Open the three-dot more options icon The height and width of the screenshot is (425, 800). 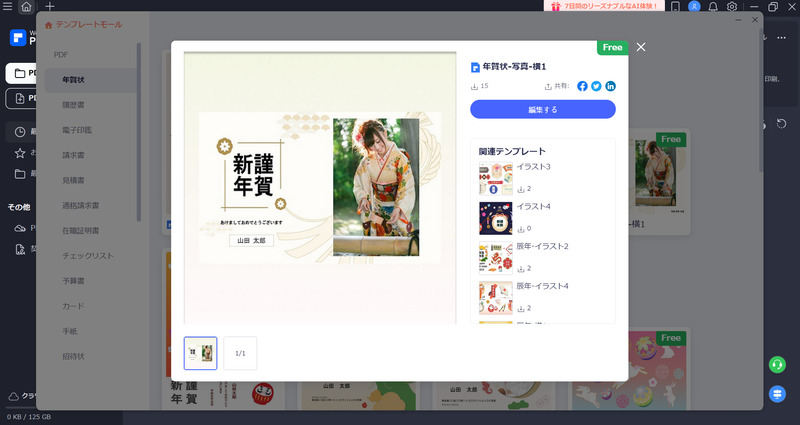781,38
